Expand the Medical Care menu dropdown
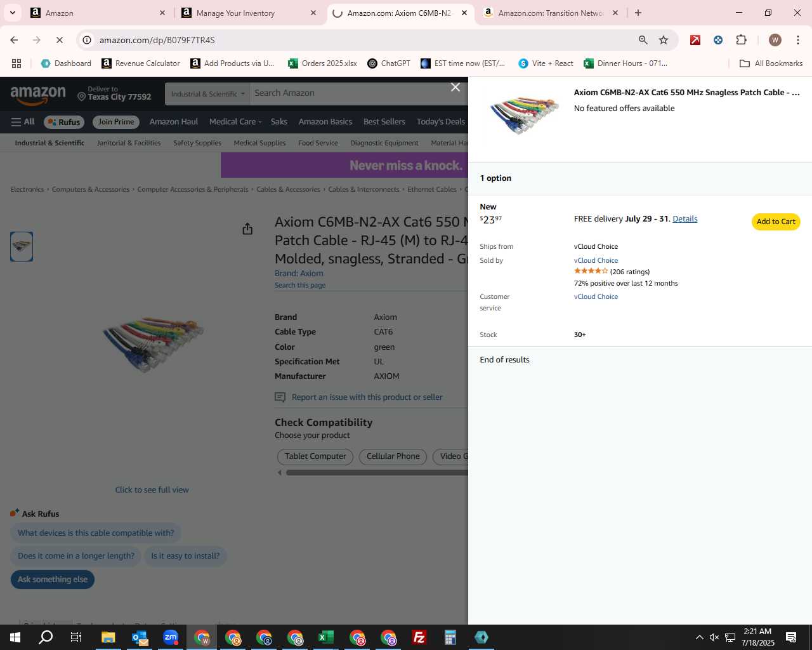Image resolution: width=812 pixels, height=650 pixels. [x=235, y=122]
